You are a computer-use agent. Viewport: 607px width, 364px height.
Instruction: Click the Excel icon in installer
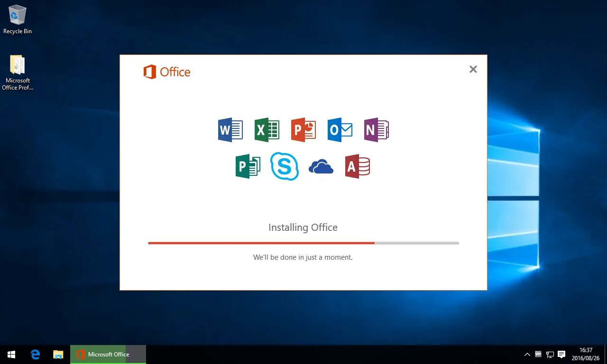267,130
